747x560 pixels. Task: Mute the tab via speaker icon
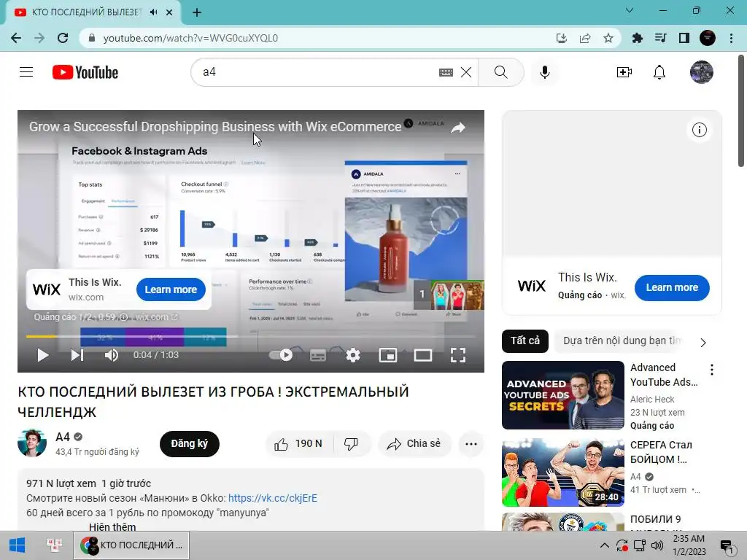click(x=153, y=12)
